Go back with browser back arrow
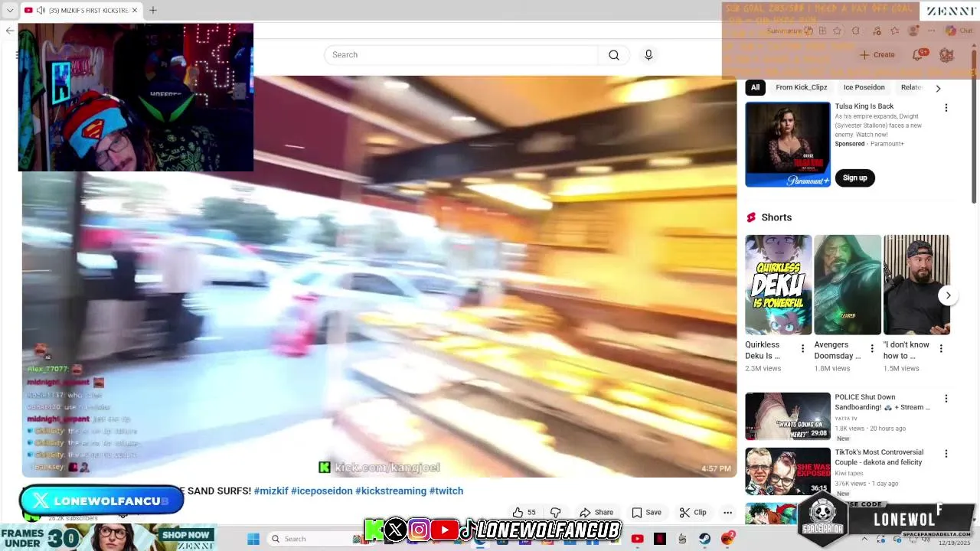 (x=9, y=31)
